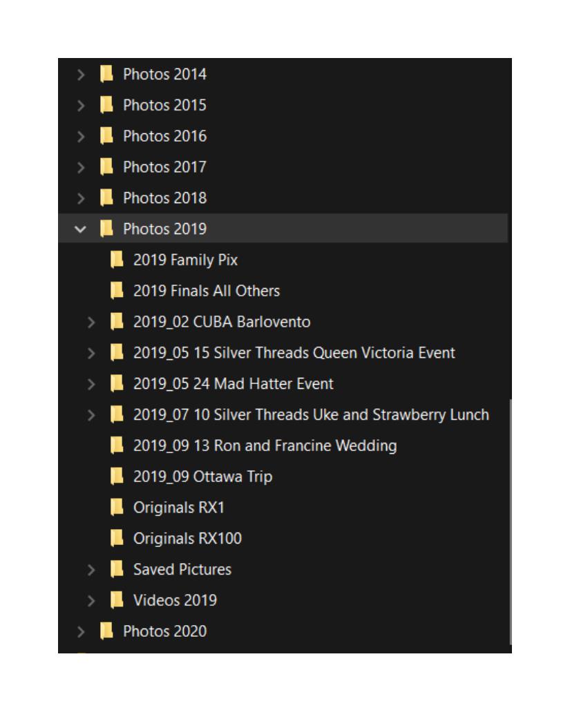Click the folder icon next to 2019 Family Pix

pyautogui.click(x=117, y=260)
